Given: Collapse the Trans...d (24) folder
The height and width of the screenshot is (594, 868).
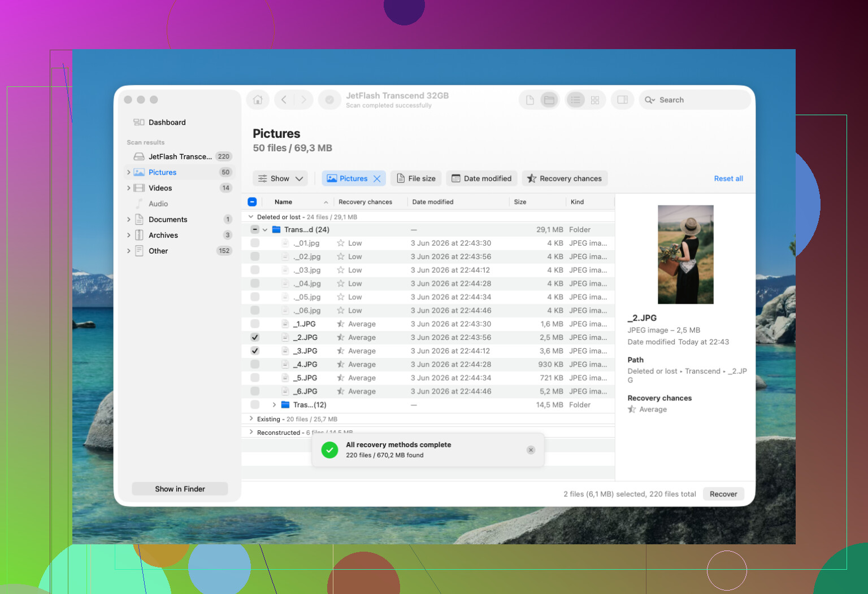Looking at the screenshot, I should (x=265, y=230).
